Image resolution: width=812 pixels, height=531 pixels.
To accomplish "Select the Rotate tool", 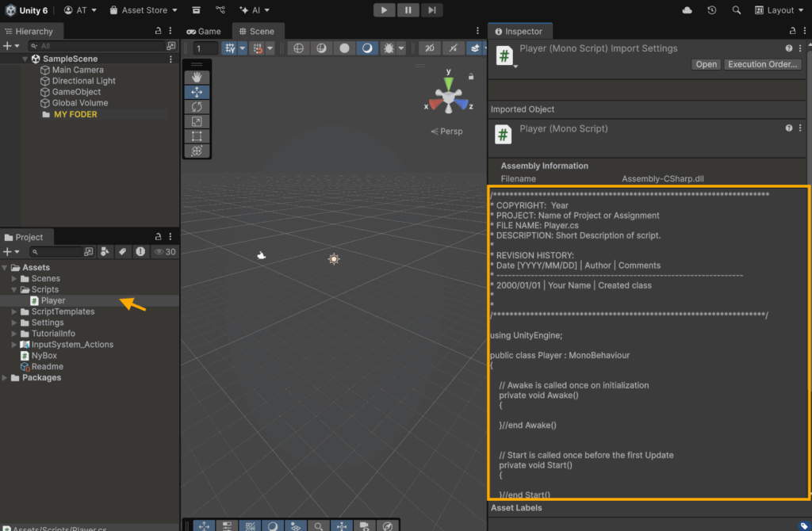I will (197, 107).
